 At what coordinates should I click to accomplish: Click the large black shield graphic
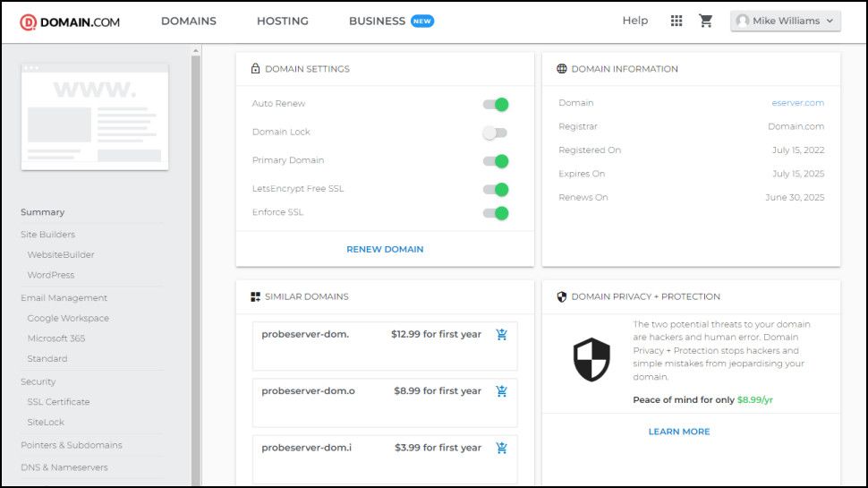tap(591, 359)
